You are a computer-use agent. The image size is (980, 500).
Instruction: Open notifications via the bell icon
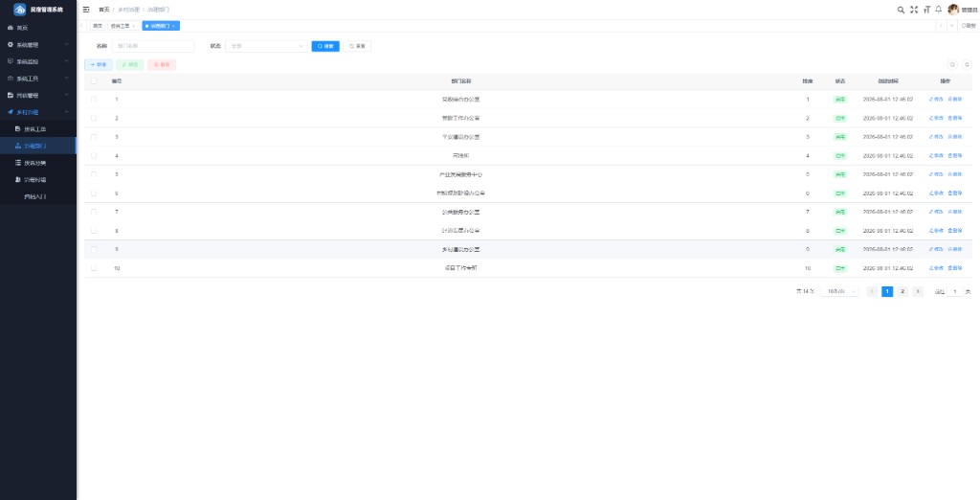938,10
